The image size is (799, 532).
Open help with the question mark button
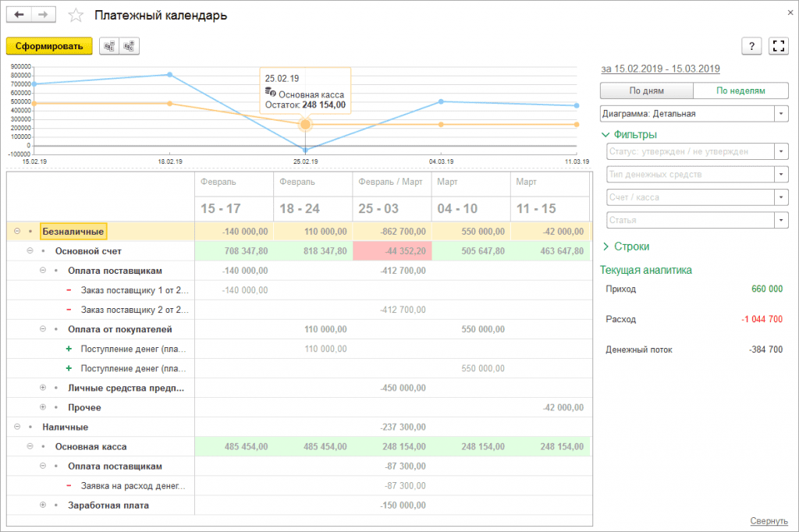point(751,46)
